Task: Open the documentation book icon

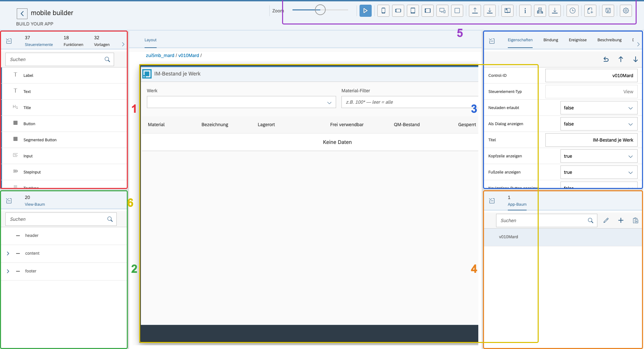Action: [x=507, y=11]
